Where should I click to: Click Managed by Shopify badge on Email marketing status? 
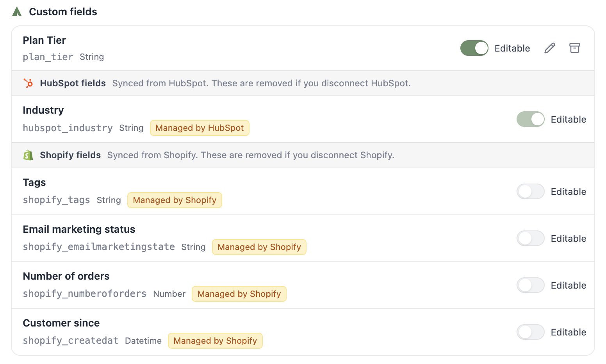click(259, 247)
